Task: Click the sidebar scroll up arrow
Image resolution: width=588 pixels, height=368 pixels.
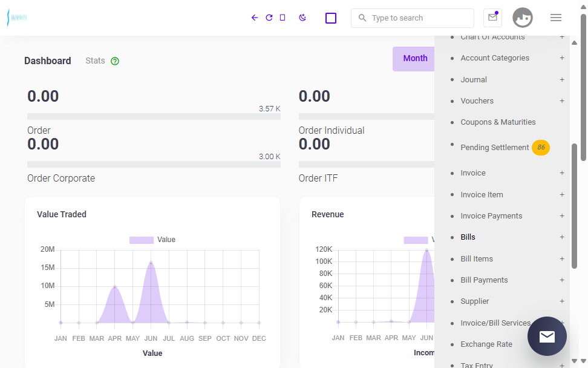Action: [574, 43]
